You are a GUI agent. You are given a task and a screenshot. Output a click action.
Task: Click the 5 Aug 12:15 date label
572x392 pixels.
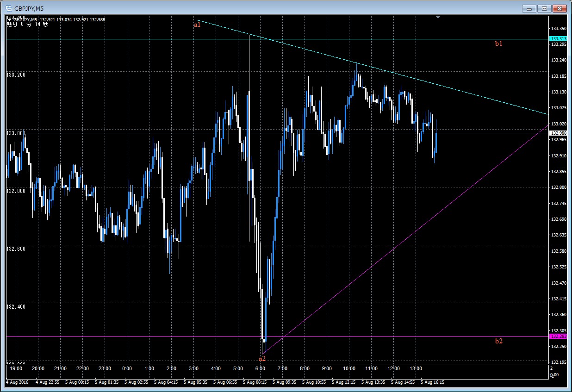pos(343,383)
